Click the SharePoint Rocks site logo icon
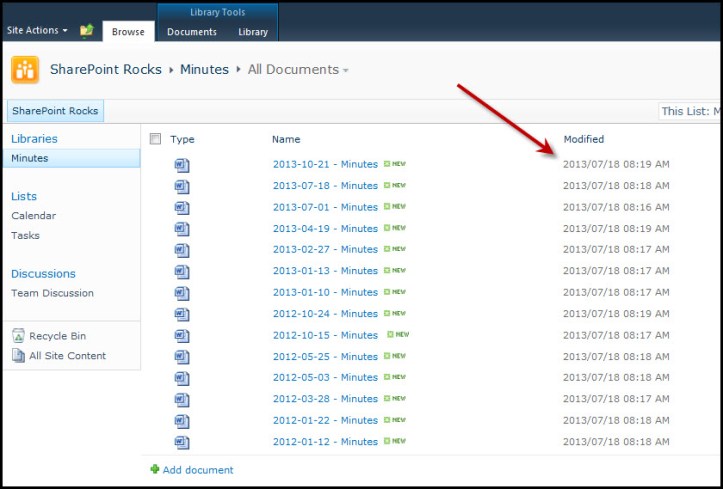Image resolution: width=723 pixels, height=489 pixels. pos(25,69)
